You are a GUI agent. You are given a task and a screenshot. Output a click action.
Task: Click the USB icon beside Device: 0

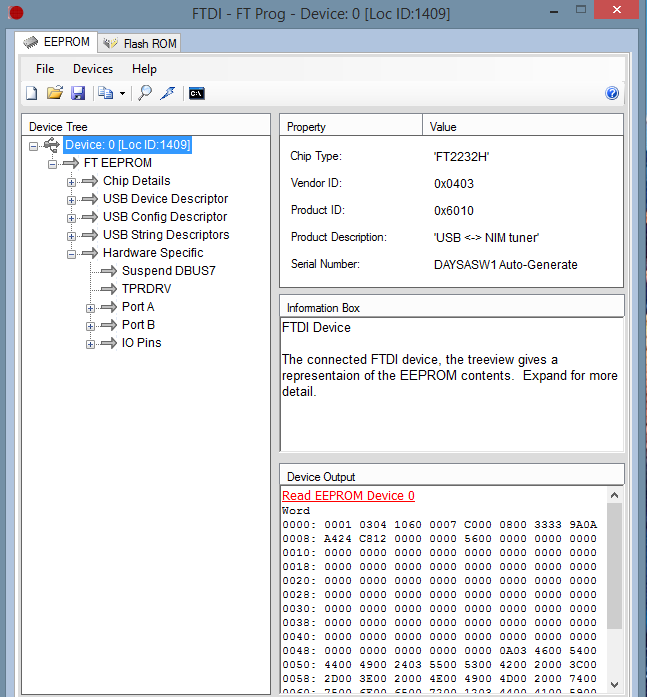52,145
